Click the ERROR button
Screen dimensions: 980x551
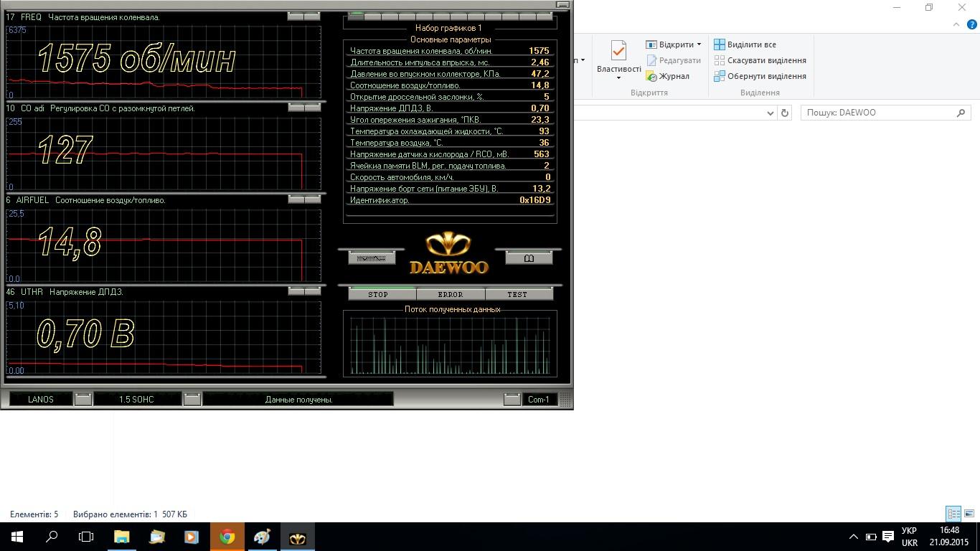[x=450, y=294]
